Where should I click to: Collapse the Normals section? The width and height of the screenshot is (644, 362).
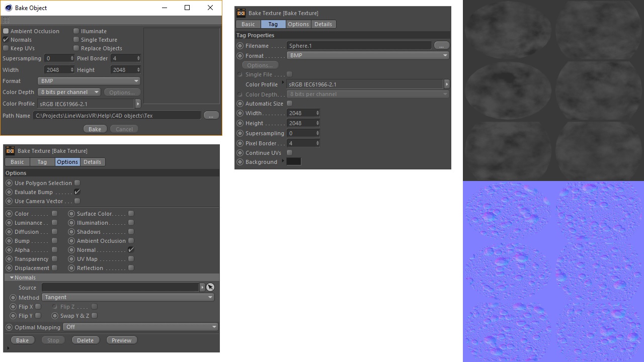[12, 278]
